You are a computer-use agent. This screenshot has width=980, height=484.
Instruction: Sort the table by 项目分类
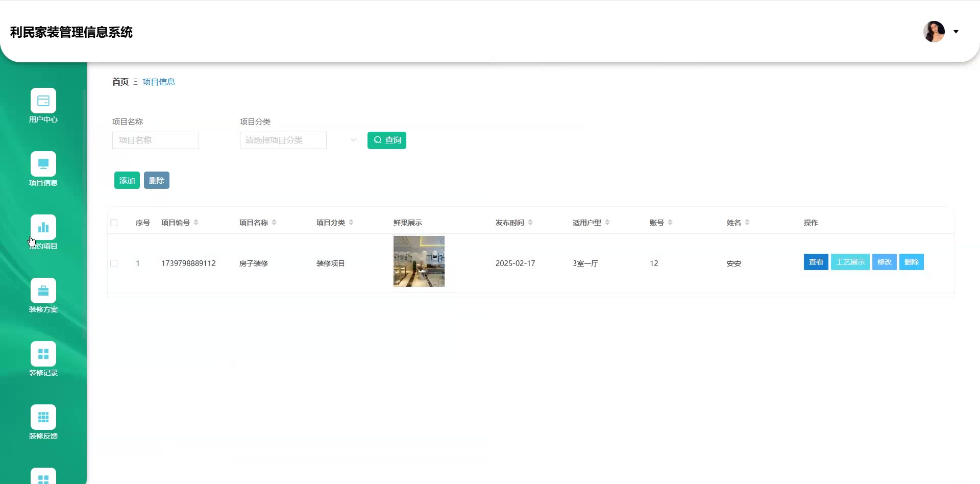[351, 222]
